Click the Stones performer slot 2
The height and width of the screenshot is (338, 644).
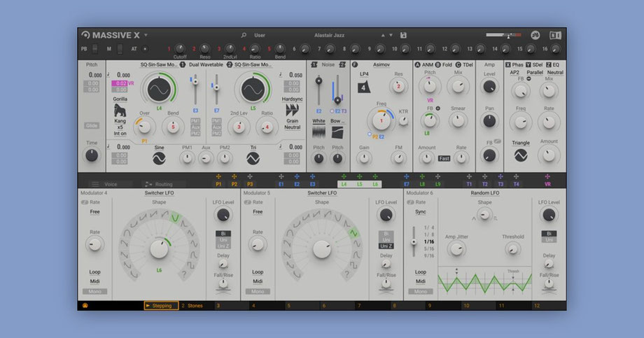[196, 306]
